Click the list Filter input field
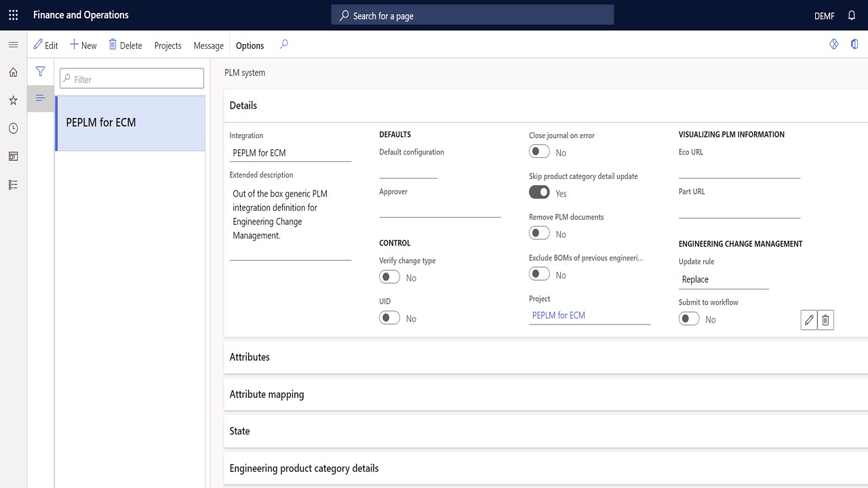Viewport: 868px width, 488px height. pyautogui.click(x=132, y=79)
